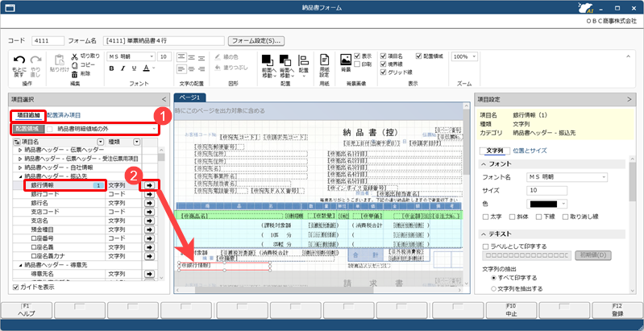Click the フォーム設定(S)... button
Viewport: 644px width, 331px height.
256,41
